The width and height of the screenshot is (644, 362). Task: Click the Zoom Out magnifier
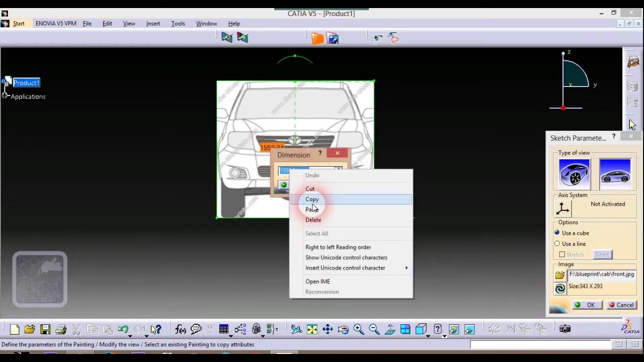click(374, 329)
